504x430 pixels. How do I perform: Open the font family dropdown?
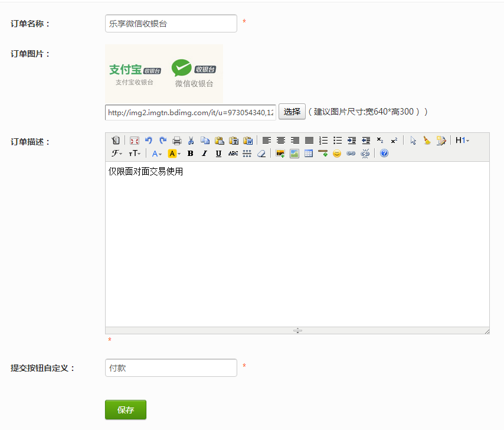tap(117, 154)
